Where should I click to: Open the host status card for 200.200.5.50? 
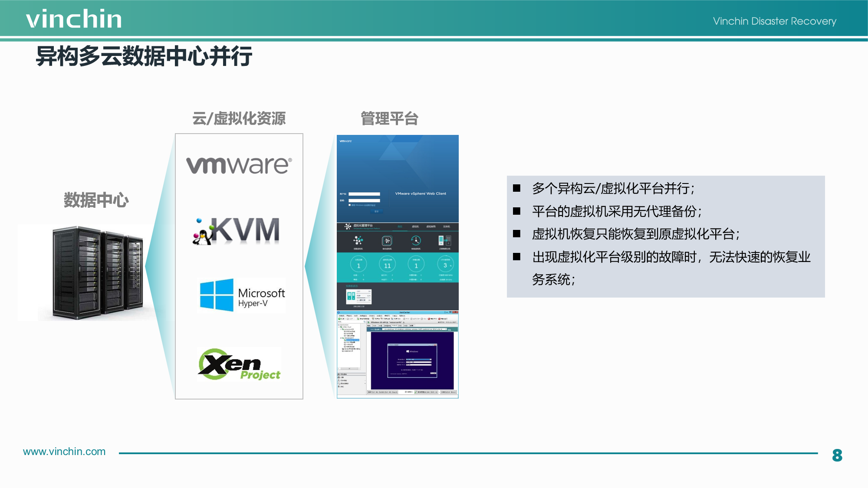(x=358, y=297)
